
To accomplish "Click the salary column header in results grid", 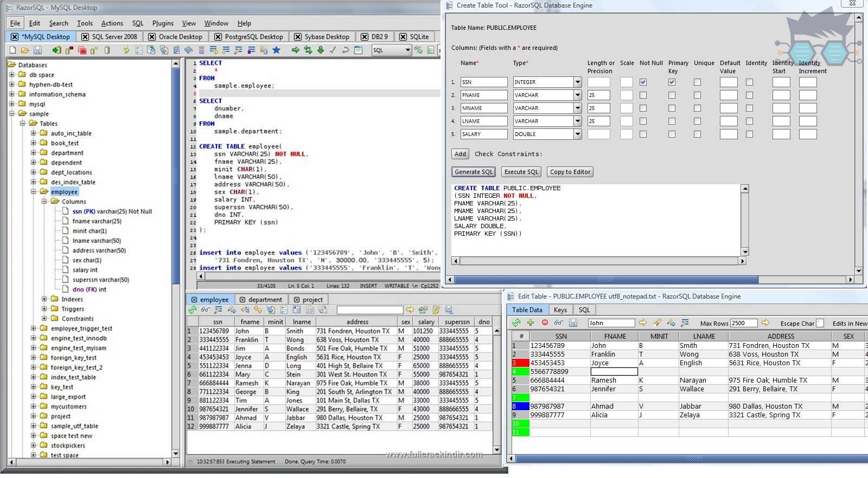I will (426, 322).
